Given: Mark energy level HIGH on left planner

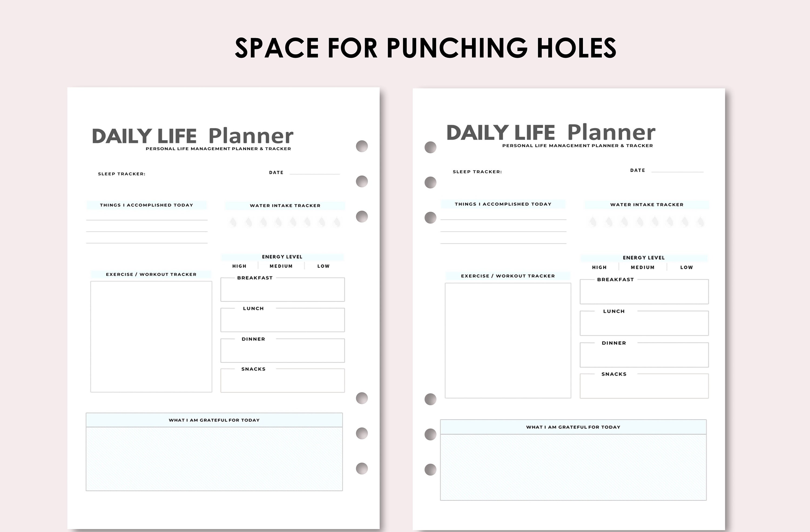Looking at the screenshot, I should 240,266.
